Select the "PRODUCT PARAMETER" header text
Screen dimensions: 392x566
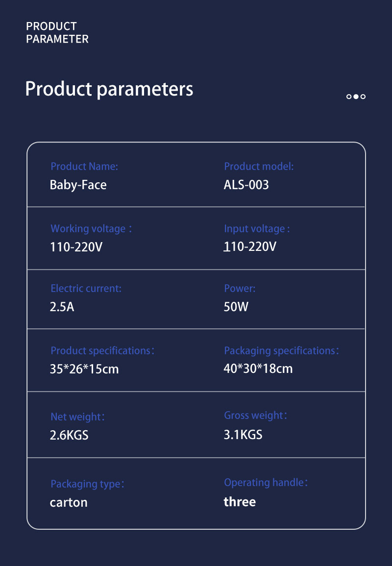pyautogui.click(x=57, y=33)
